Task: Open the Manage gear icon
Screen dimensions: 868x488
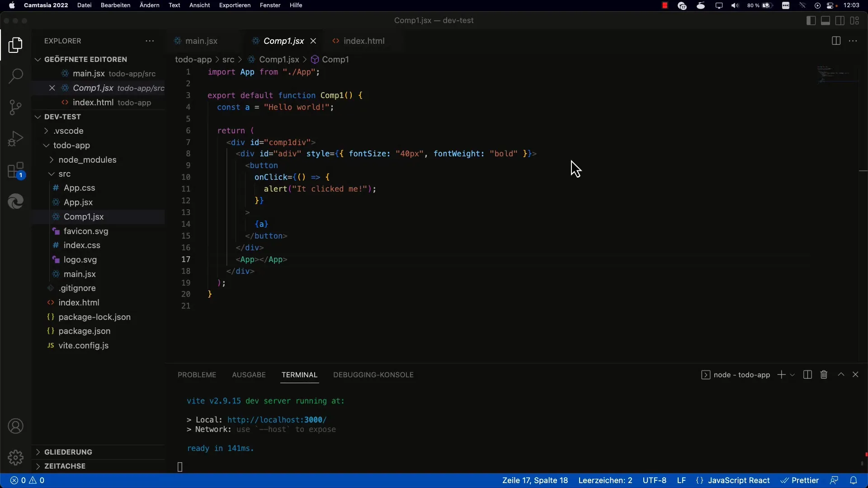Action: click(x=16, y=457)
